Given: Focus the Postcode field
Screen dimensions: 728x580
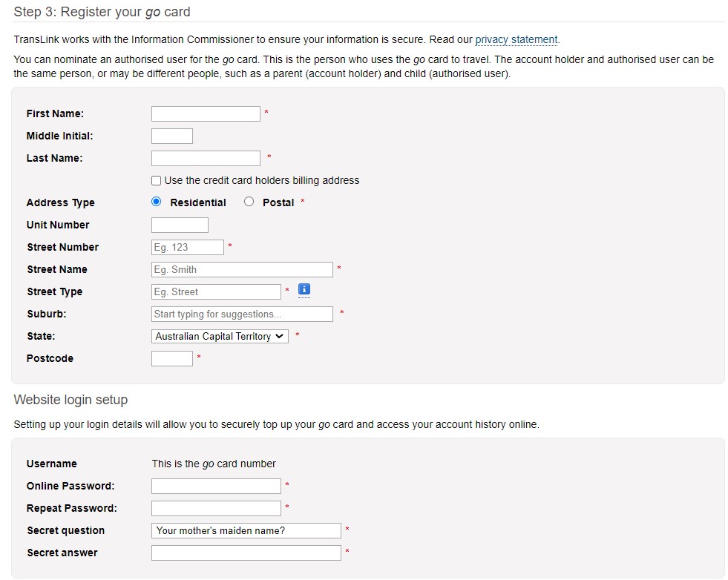Looking at the screenshot, I should click(x=171, y=359).
